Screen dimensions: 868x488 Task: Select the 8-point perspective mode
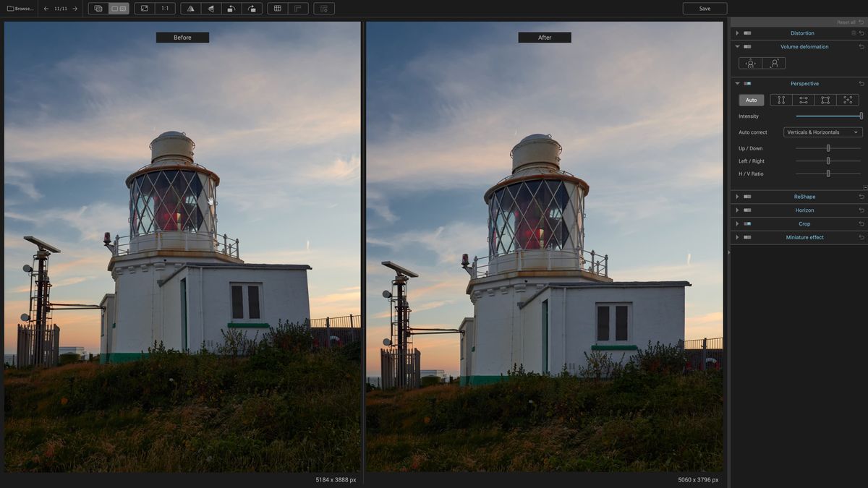coord(847,100)
